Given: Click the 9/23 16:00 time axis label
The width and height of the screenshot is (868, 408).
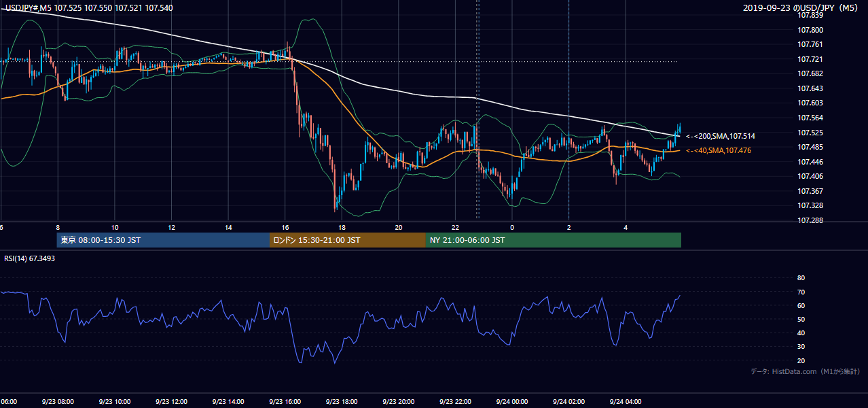Looking at the screenshot, I should 285,402.
